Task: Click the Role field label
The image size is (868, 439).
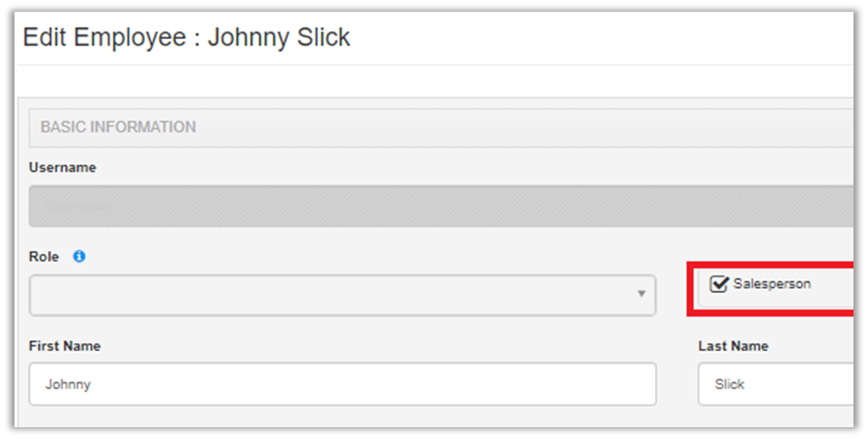Action: (x=43, y=258)
